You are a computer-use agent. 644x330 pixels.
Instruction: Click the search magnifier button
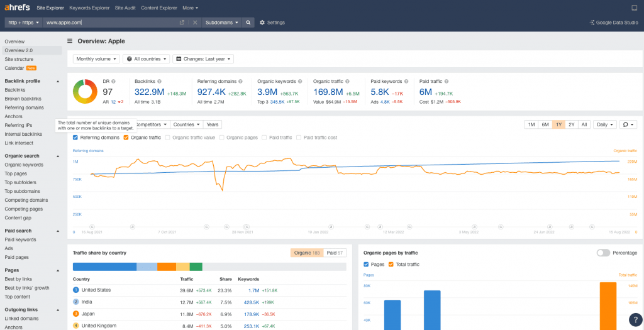pos(248,23)
